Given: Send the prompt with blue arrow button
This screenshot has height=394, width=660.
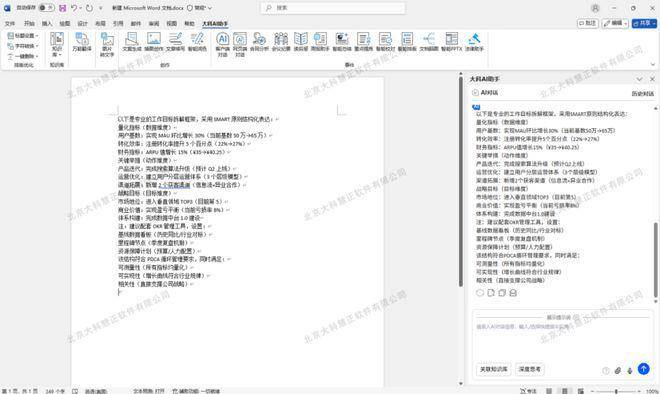Looking at the screenshot, I should point(644,369).
